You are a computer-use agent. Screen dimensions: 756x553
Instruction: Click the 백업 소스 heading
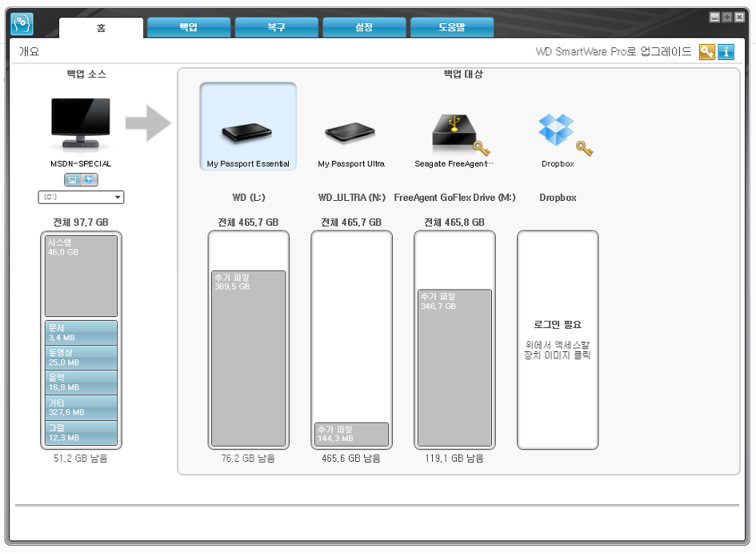coord(86,74)
